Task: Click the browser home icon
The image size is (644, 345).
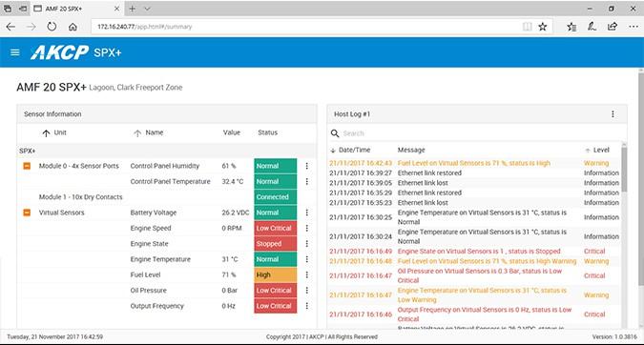Action: pos(73,27)
